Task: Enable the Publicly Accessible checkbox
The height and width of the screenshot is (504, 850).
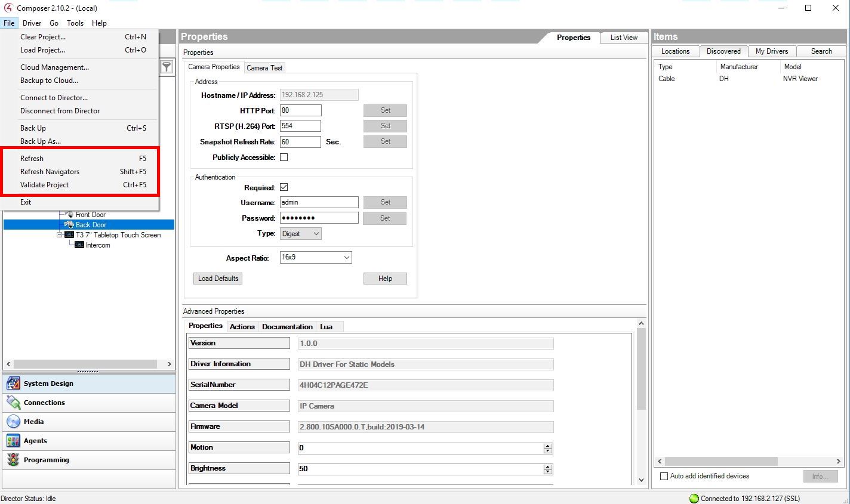Action: pyautogui.click(x=284, y=157)
